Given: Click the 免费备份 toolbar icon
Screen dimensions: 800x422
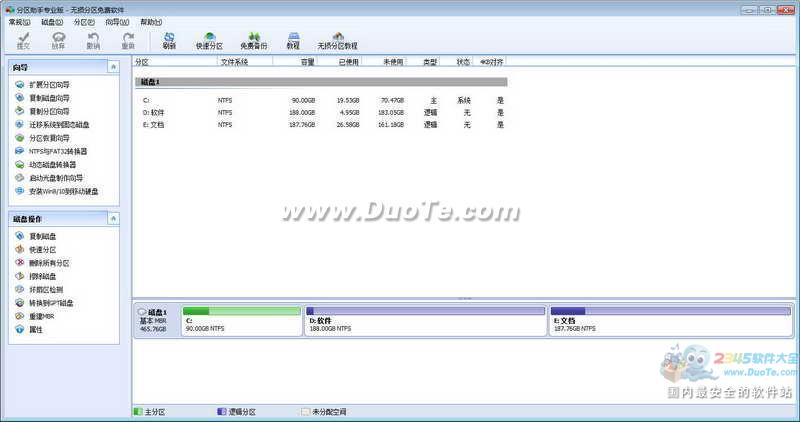Looking at the screenshot, I should pyautogui.click(x=253, y=40).
